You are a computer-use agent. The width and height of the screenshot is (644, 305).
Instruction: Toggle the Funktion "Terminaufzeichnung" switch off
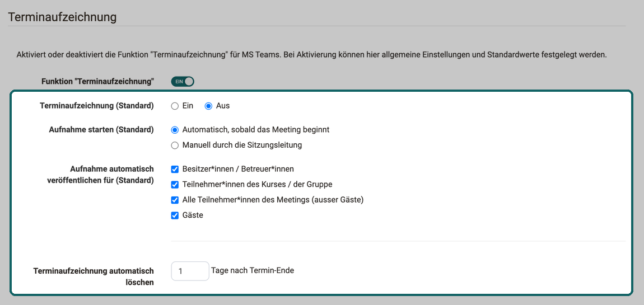coord(183,82)
